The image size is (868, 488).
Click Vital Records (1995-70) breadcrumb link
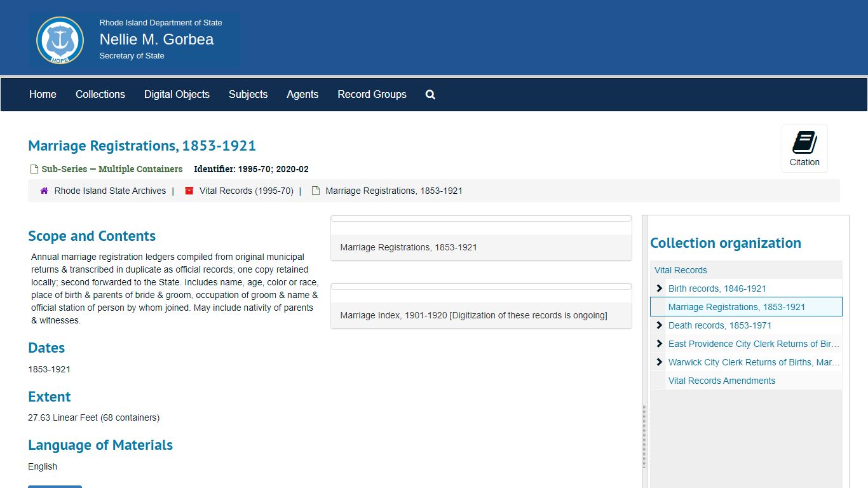click(247, 191)
